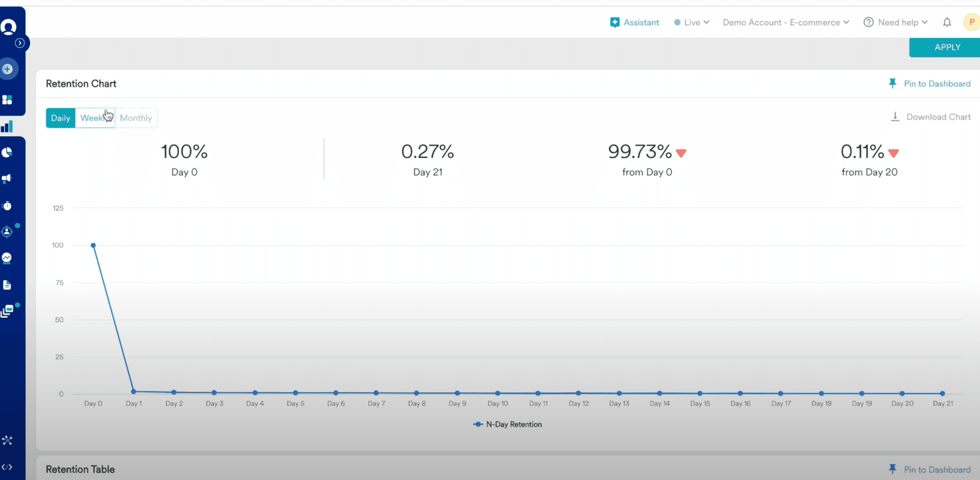
Task: Open the P user avatar menu
Action: 971,22
